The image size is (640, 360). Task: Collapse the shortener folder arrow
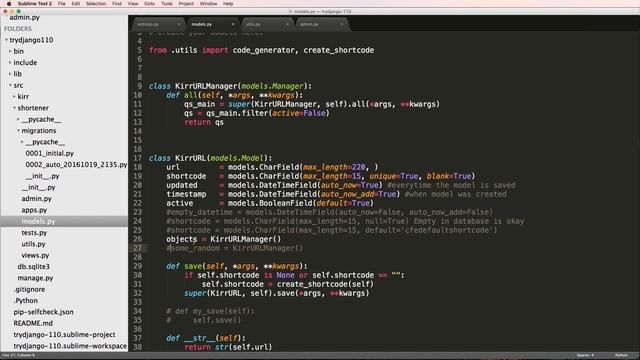pyautogui.click(x=14, y=108)
